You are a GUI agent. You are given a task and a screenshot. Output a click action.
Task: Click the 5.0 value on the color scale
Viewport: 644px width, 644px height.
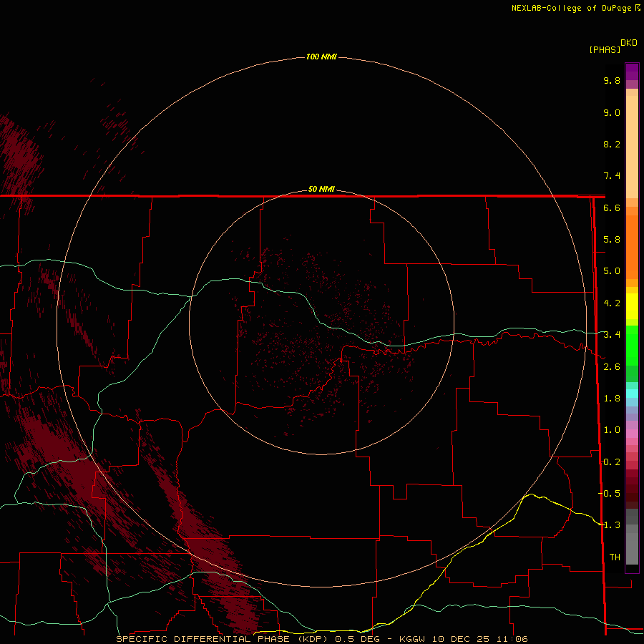pos(612,271)
